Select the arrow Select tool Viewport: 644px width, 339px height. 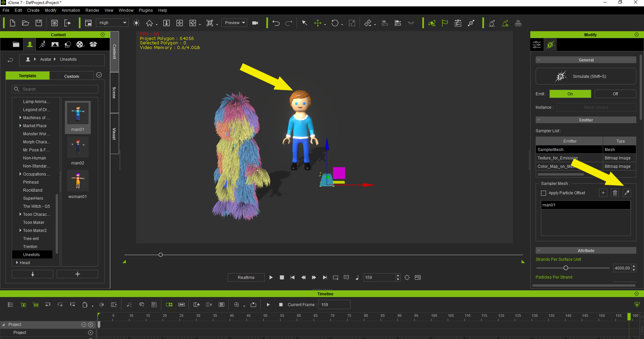[x=305, y=23]
